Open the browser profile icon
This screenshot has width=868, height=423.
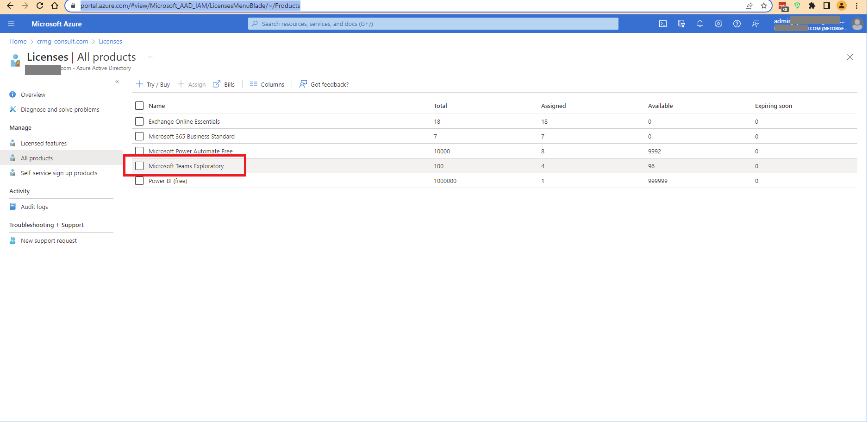pyautogui.click(x=842, y=6)
